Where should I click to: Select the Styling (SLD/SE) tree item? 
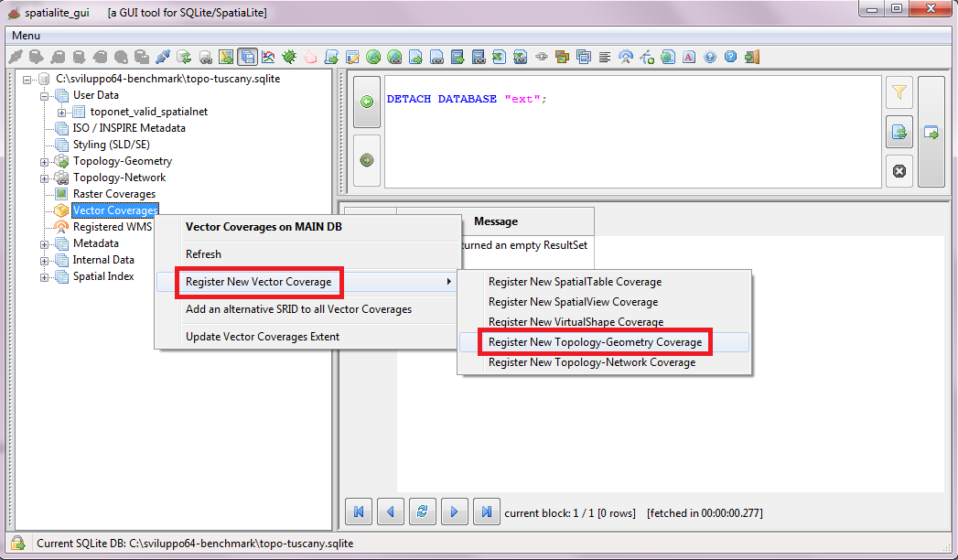pos(112,145)
